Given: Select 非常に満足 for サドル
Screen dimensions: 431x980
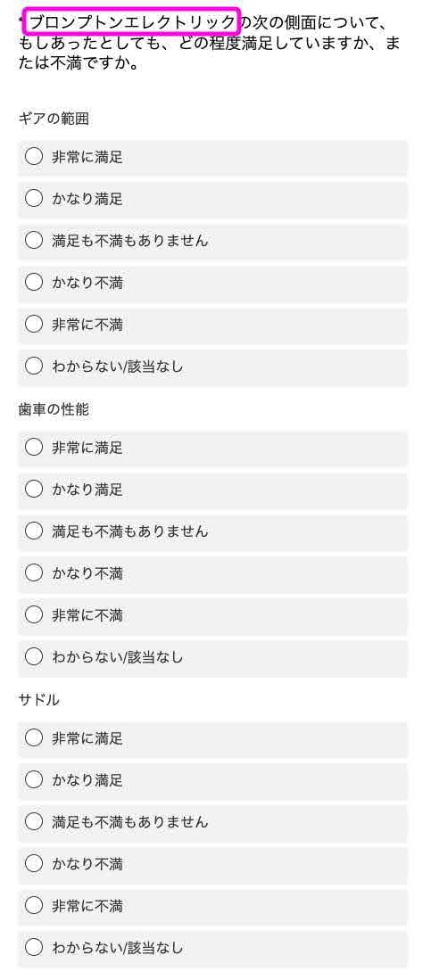Looking at the screenshot, I should tap(212, 738).
